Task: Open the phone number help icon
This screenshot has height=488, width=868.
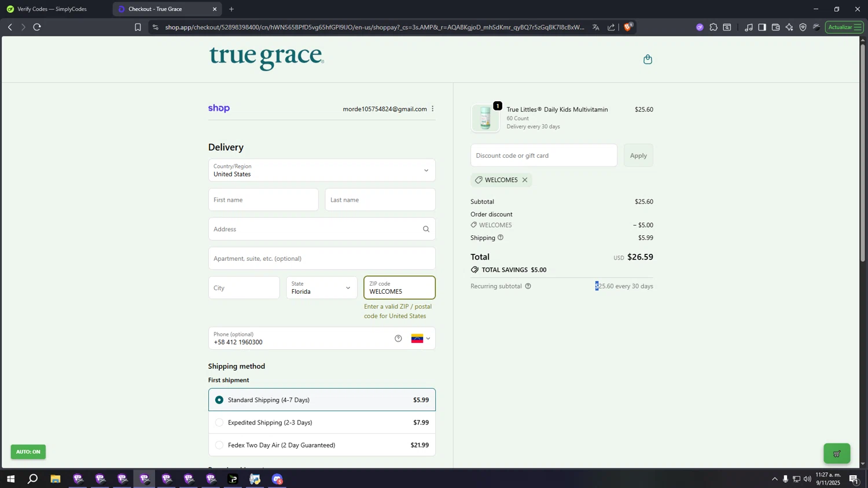Action: tap(398, 338)
